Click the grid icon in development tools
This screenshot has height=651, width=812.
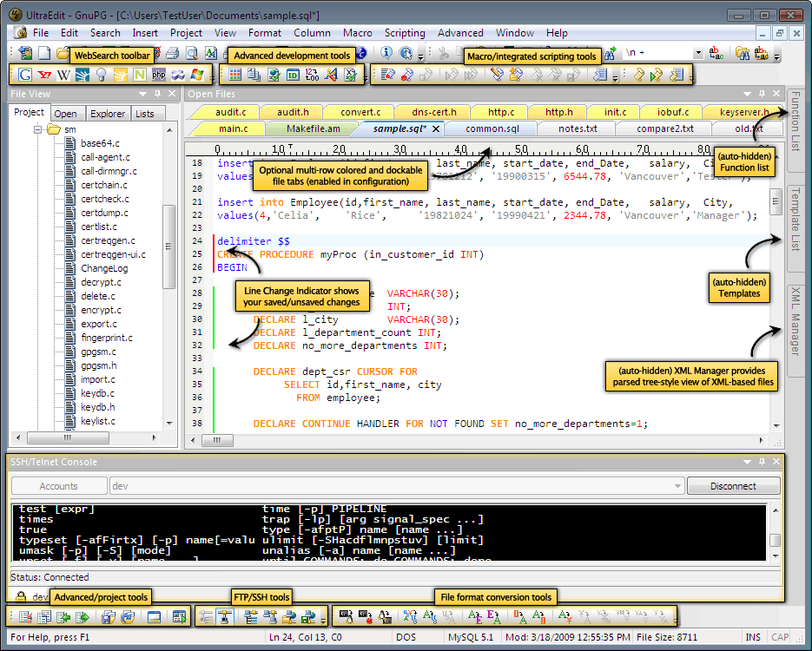click(x=235, y=76)
